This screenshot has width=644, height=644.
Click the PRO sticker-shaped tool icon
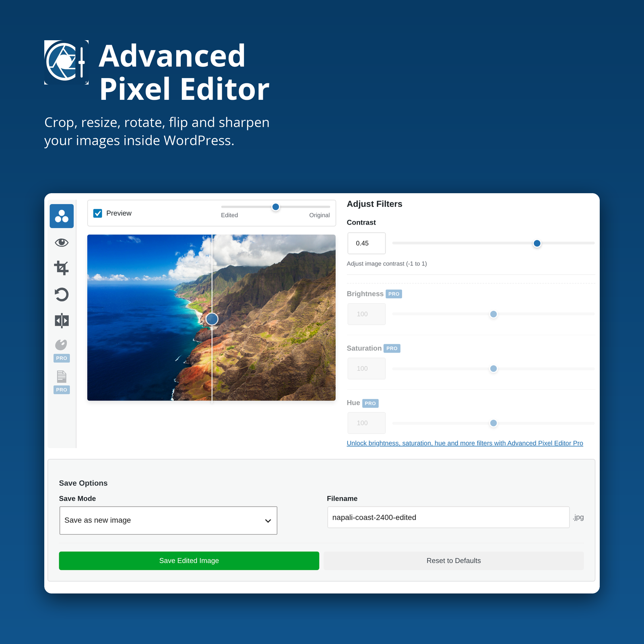(61, 345)
